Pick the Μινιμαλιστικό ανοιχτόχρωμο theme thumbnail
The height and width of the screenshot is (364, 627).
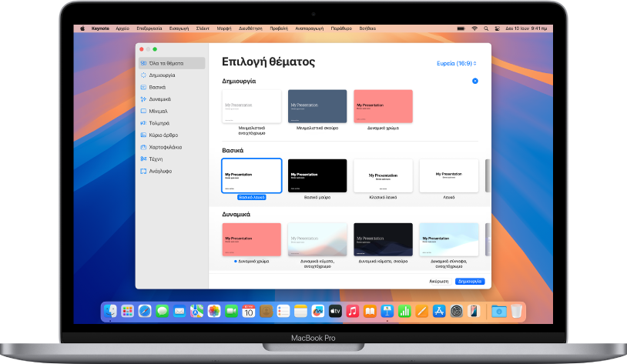pos(252,106)
